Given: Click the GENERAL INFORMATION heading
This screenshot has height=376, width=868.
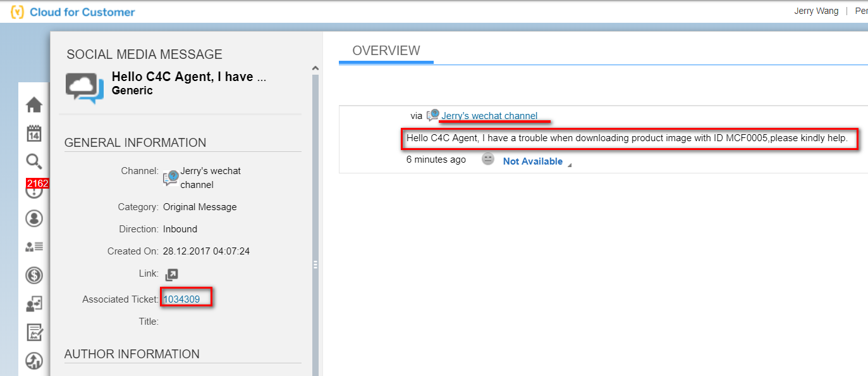Looking at the screenshot, I should click(135, 142).
